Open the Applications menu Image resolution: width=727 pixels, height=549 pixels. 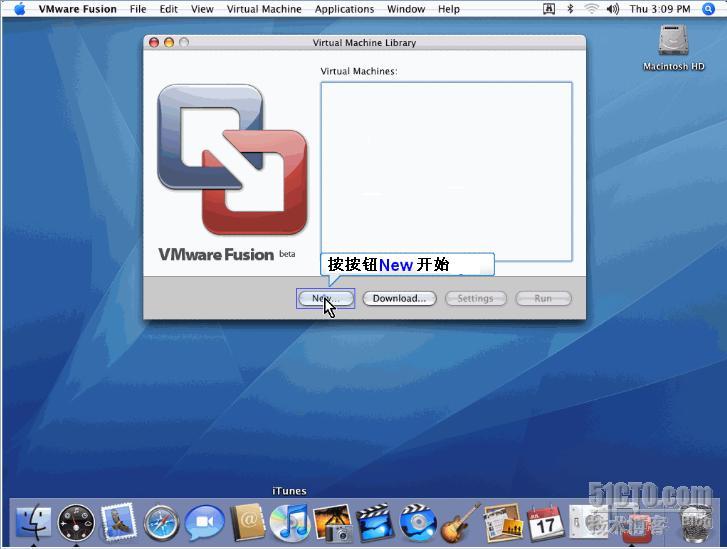coord(344,9)
